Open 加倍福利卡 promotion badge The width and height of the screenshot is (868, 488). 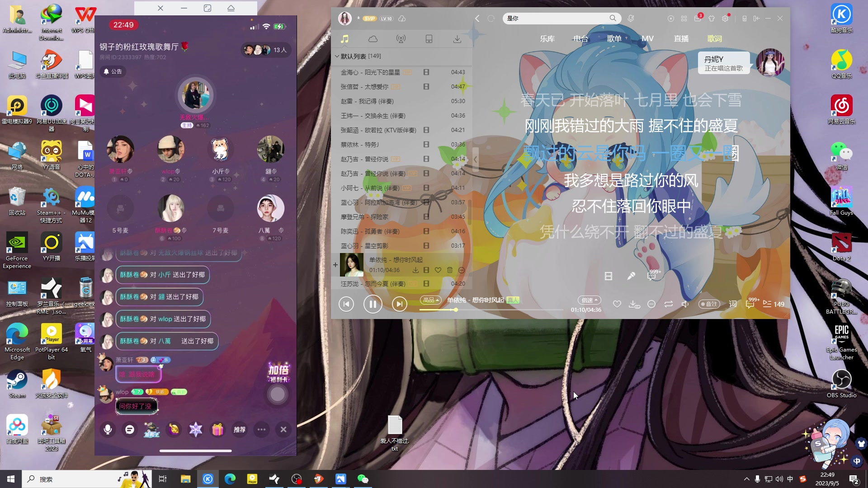click(x=278, y=372)
